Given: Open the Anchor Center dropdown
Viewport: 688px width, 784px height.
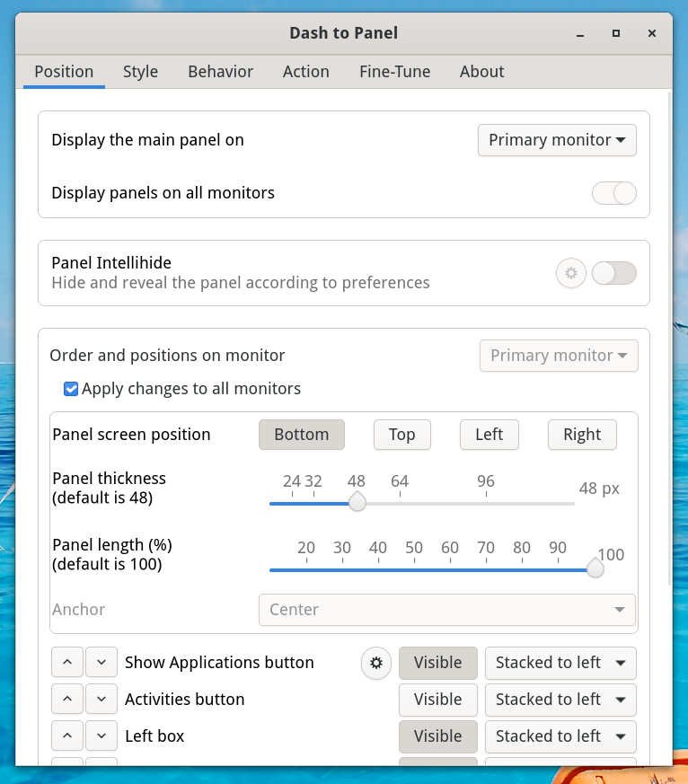Looking at the screenshot, I should (x=447, y=610).
